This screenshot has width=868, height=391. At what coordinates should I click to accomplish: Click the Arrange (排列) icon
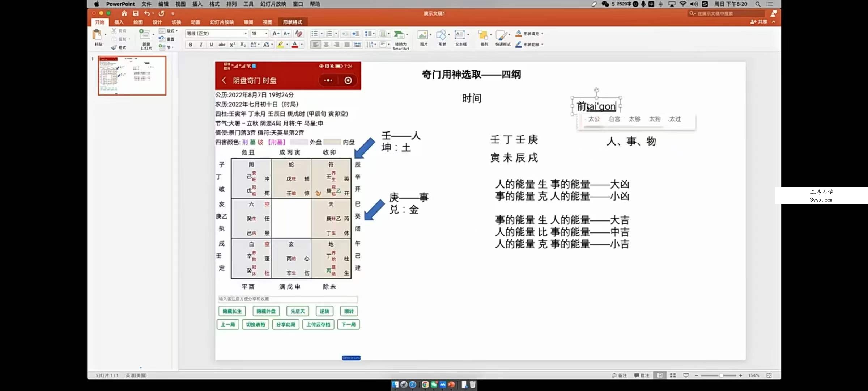pos(483,35)
